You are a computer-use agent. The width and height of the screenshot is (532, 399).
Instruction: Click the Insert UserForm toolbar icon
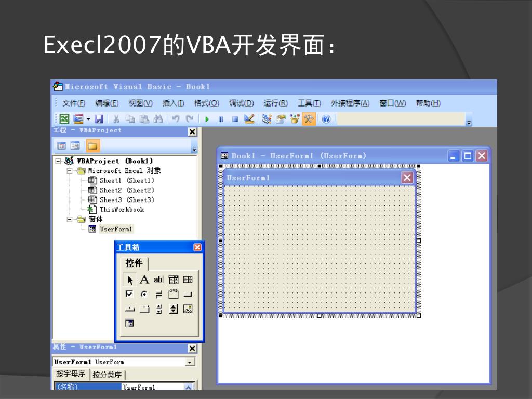(x=78, y=119)
